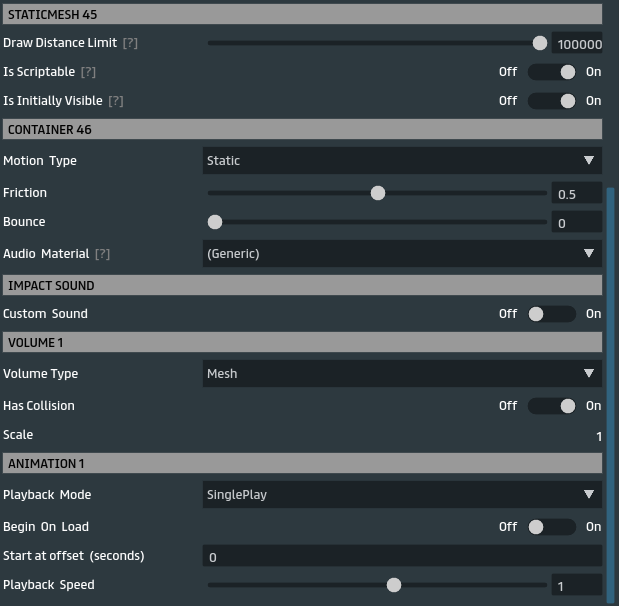The width and height of the screenshot is (619, 606).
Task: Click the Bounce slider handle
Action: click(215, 222)
